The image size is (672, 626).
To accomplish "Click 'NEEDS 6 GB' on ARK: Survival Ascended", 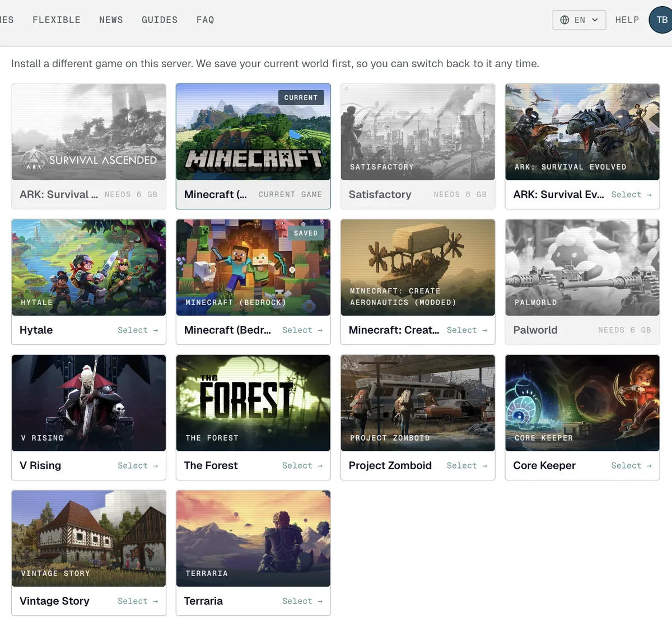I will pos(130,194).
